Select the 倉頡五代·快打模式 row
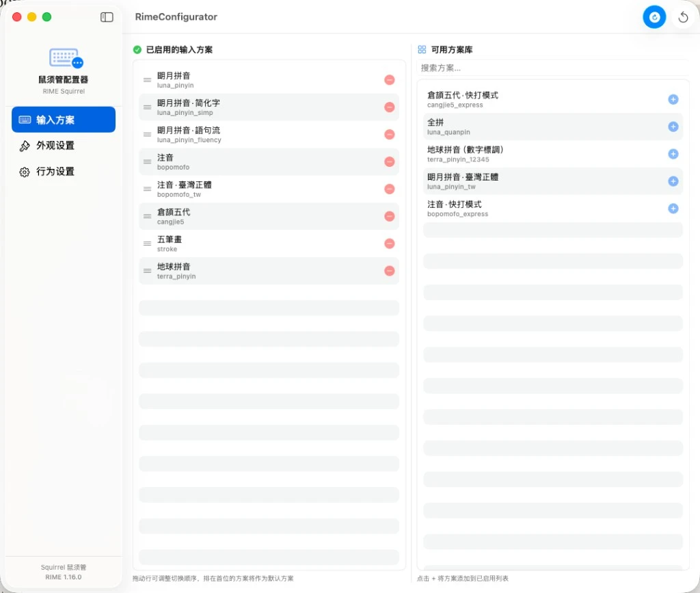Screen dimensions: 700x593 tap(552, 100)
